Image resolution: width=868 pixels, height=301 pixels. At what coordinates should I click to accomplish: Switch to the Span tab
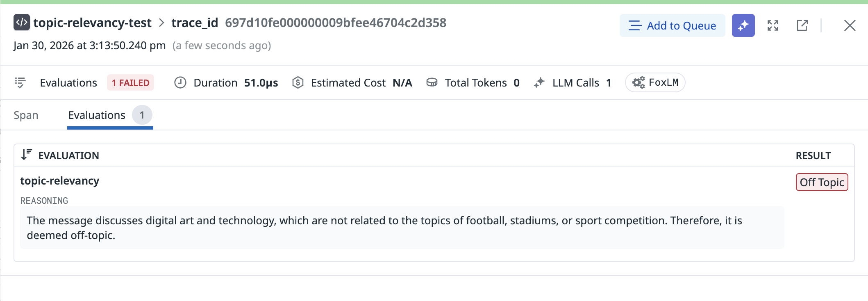pos(26,115)
